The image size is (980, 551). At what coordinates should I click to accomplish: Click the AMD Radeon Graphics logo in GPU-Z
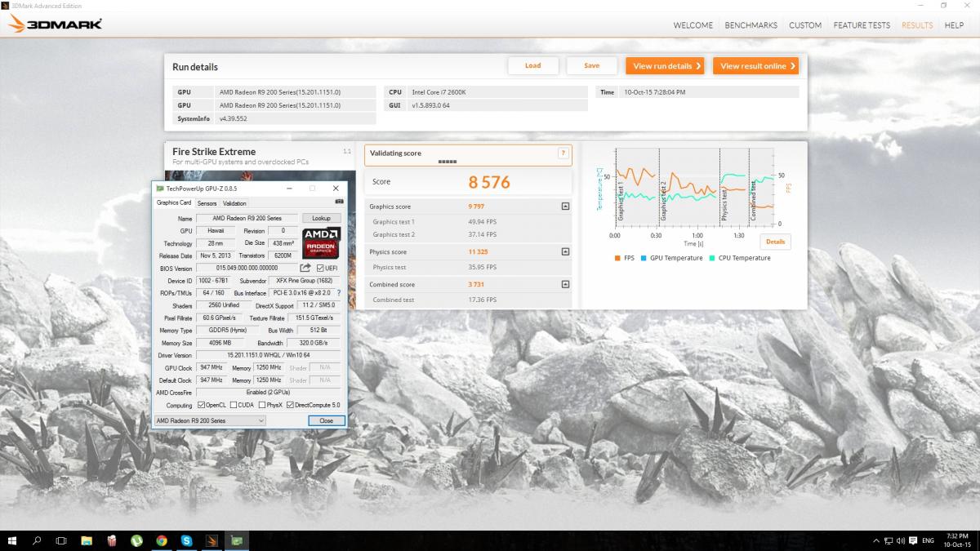click(321, 243)
